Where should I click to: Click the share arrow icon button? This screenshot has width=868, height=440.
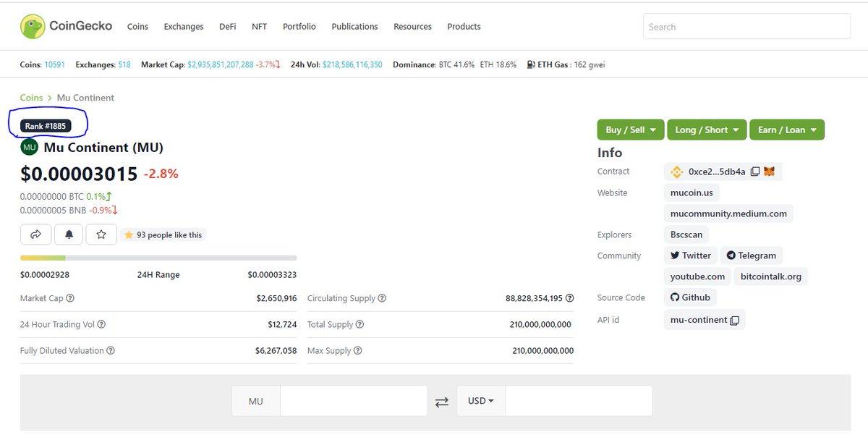click(x=36, y=234)
